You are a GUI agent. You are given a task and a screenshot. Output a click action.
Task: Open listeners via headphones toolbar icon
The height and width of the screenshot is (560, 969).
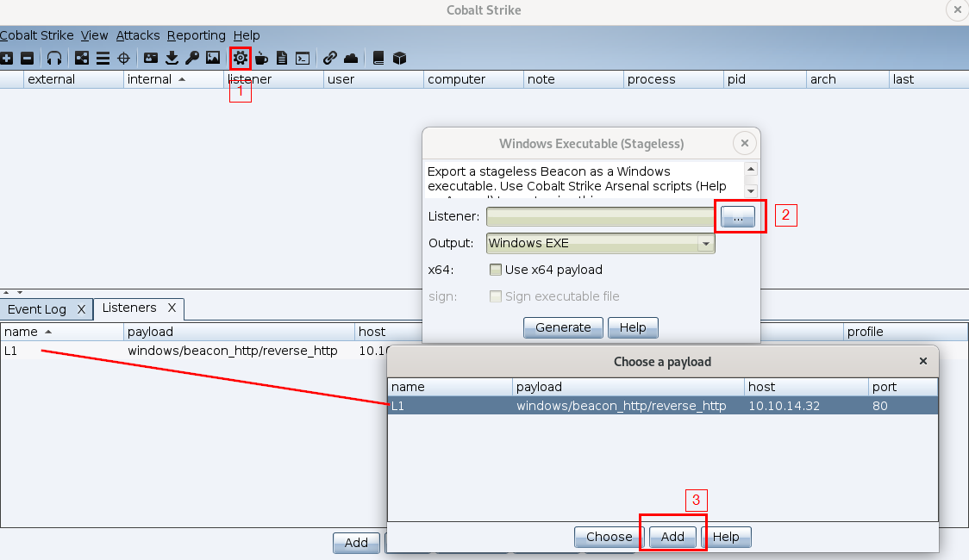(x=54, y=58)
